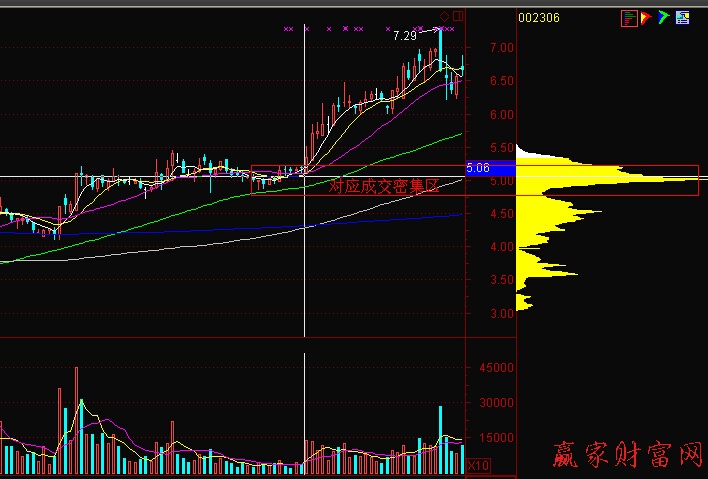Viewport: 708px width, 479px height.
Task: Click the red split-window square icon
Action: coord(459,16)
